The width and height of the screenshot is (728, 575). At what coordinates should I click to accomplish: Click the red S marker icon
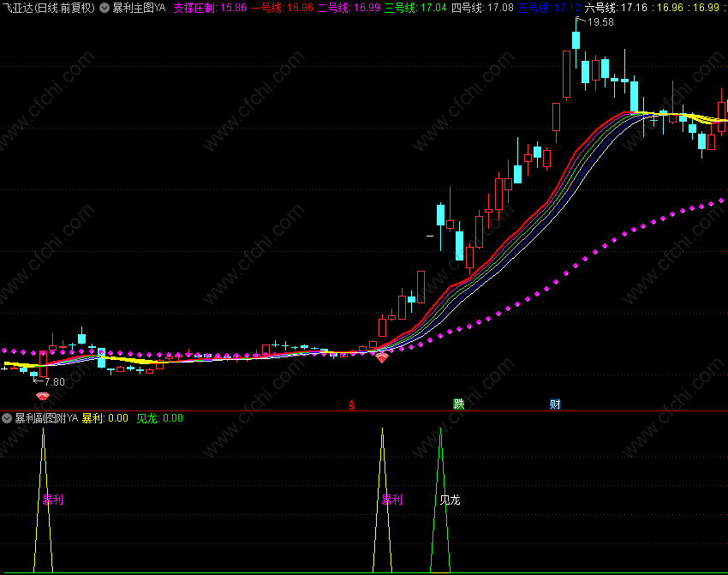pyautogui.click(x=351, y=405)
